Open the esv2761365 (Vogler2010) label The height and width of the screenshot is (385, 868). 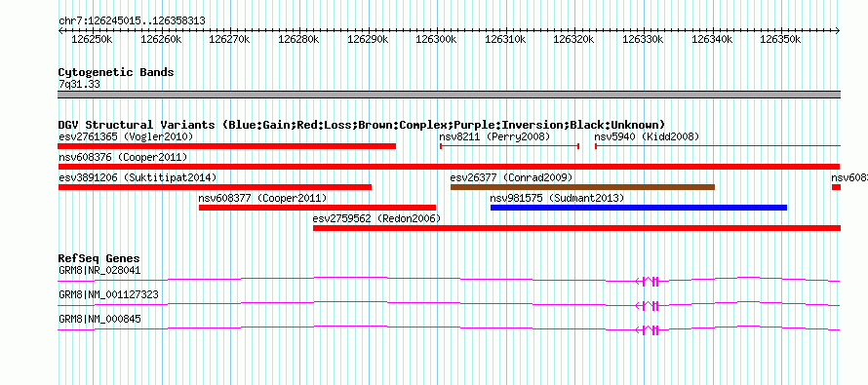[x=126, y=136]
